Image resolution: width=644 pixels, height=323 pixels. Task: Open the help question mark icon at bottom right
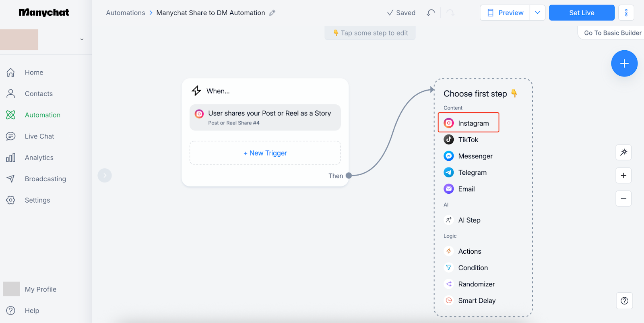(624, 301)
